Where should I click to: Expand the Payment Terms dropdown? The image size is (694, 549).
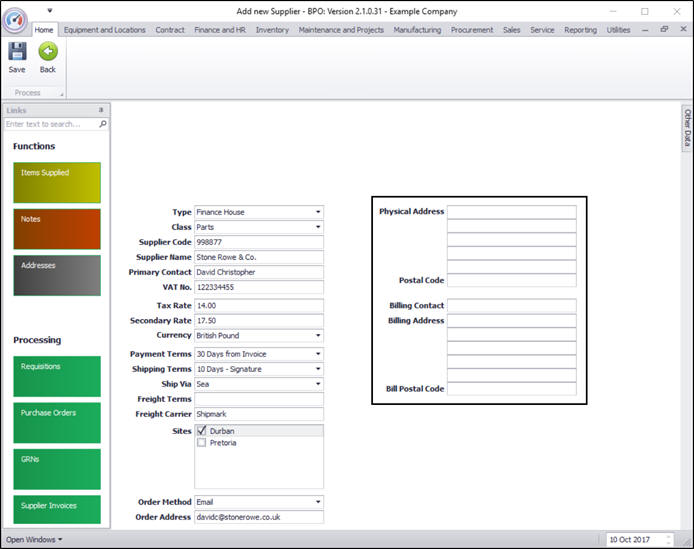tap(318, 354)
